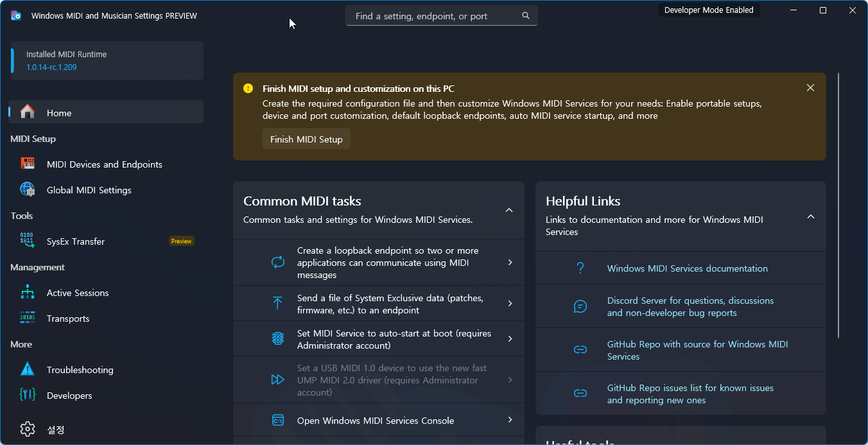Click the Home house icon in sidebar
868x445 pixels.
pyautogui.click(x=27, y=112)
